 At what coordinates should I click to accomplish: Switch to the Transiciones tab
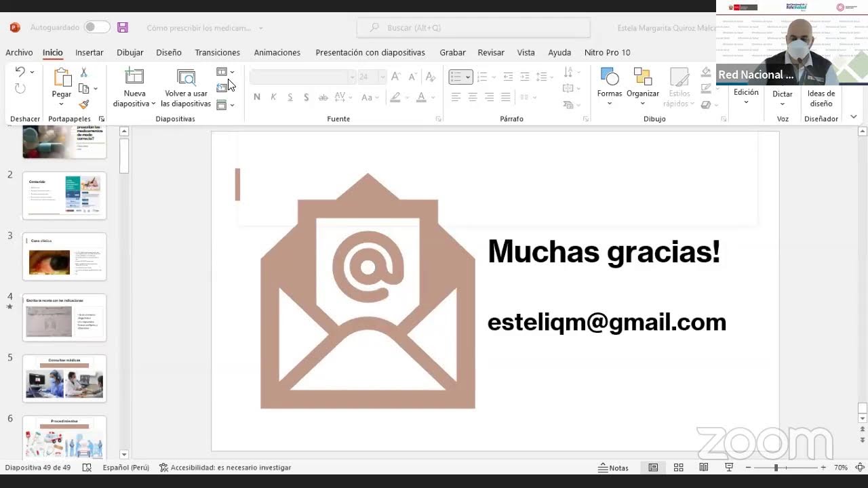point(217,52)
